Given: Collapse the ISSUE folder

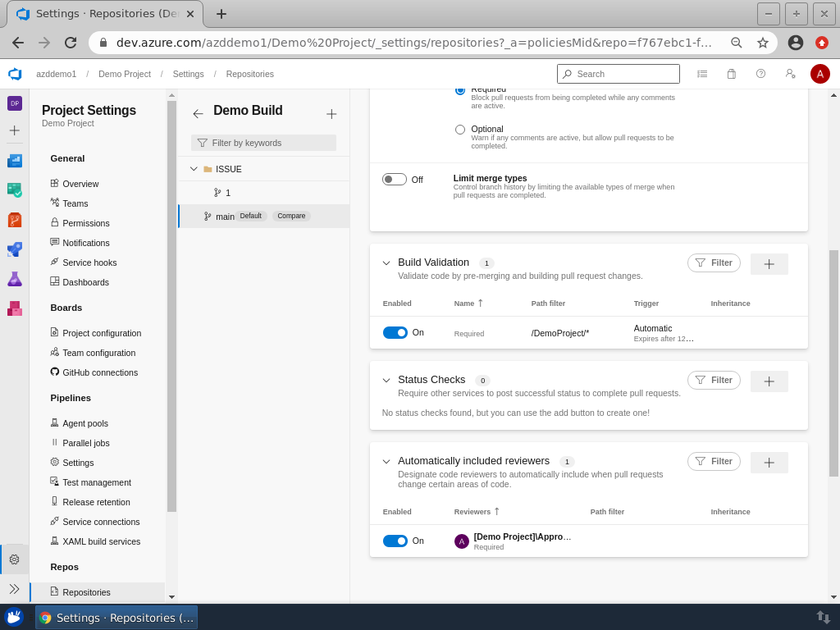Looking at the screenshot, I should click(x=194, y=169).
